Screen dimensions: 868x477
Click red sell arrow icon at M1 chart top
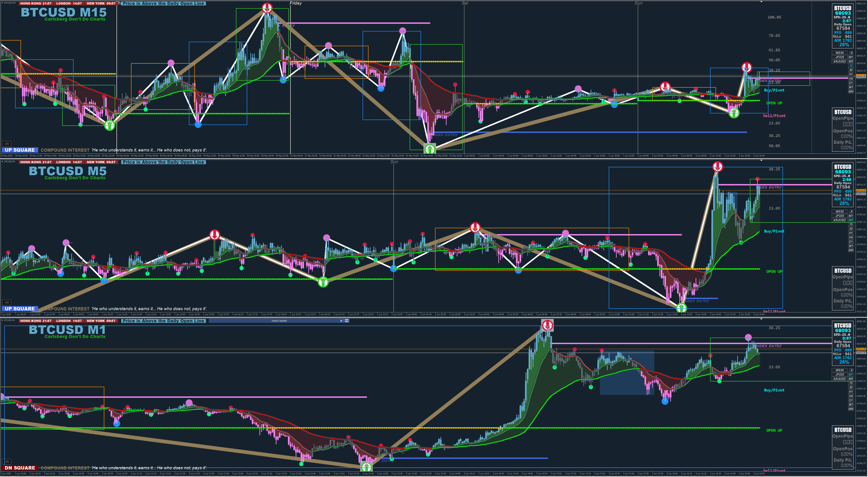click(x=547, y=325)
